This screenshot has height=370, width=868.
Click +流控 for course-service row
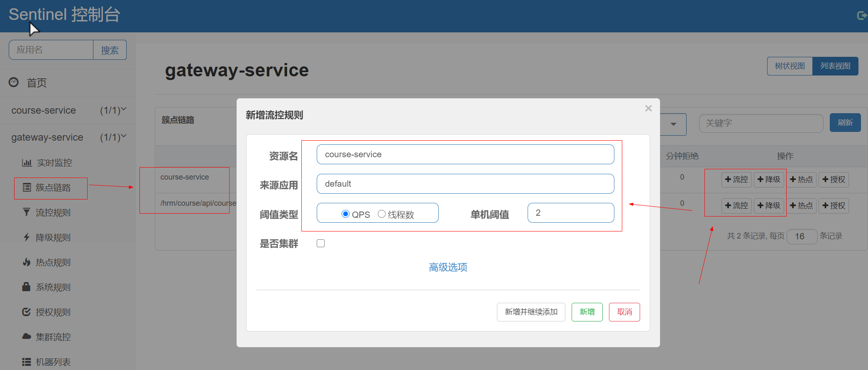[736, 180]
